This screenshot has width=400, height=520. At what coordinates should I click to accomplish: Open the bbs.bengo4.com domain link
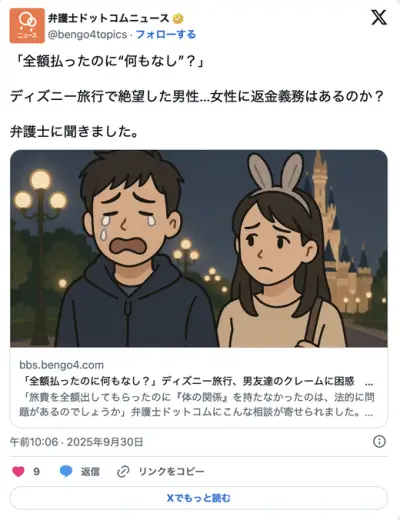61,365
